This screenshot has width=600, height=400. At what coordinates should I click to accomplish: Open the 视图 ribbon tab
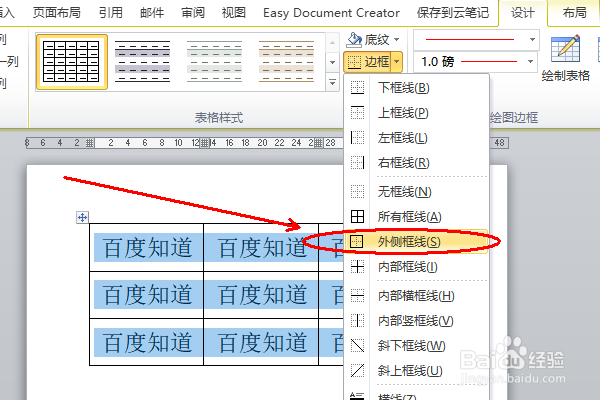coord(234,13)
